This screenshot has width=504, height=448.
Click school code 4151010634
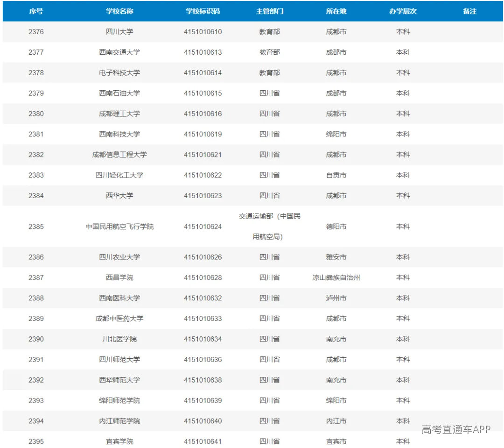203,339
